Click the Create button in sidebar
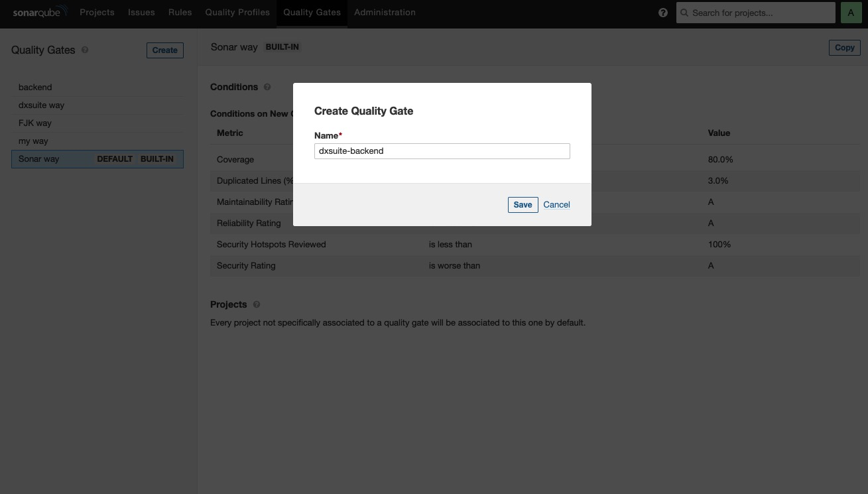Screen dimensions: 868x494 (x=164, y=50)
